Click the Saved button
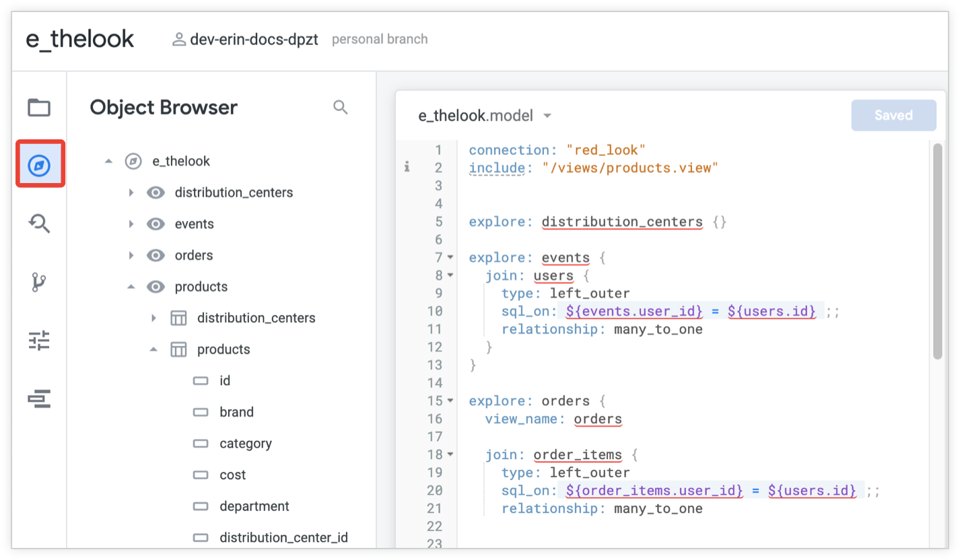Screen dimensions: 960x560 click(x=893, y=115)
